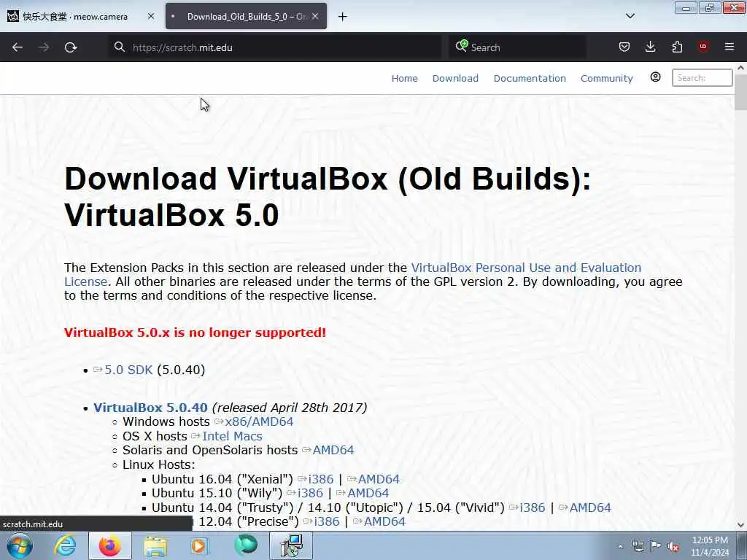Open the VirtualBox 5.0.40 link
Viewport: 747px width, 560px height.
click(x=150, y=408)
